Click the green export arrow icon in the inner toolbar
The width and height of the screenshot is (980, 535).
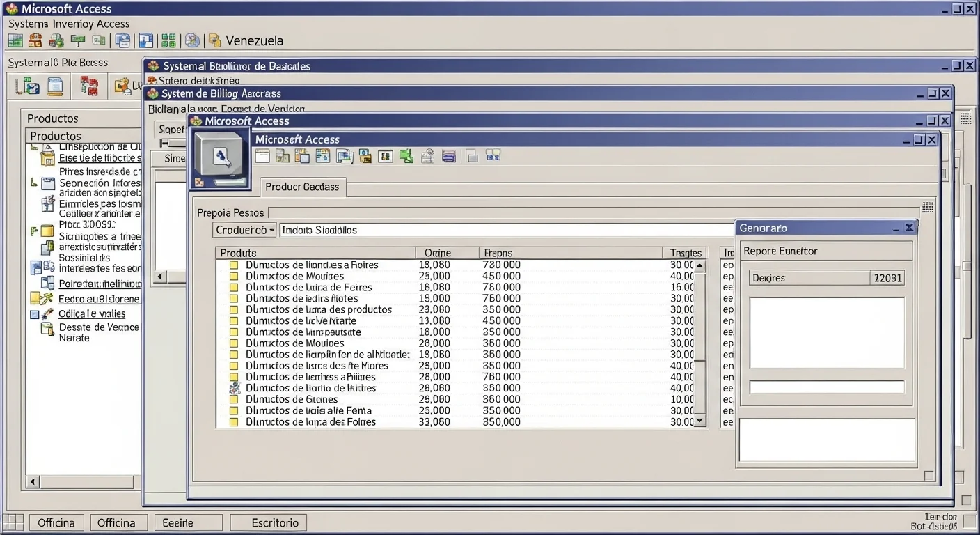pyautogui.click(x=406, y=156)
